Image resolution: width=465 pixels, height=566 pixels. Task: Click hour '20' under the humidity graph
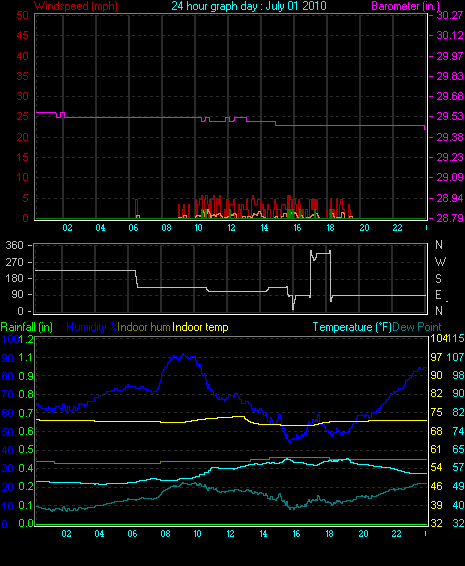coord(363,534)
